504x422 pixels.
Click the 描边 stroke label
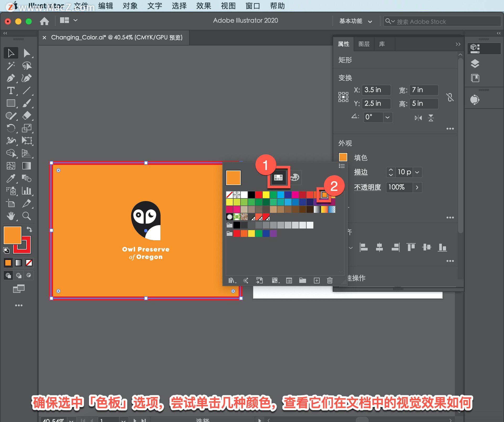(x=361, y=172)
